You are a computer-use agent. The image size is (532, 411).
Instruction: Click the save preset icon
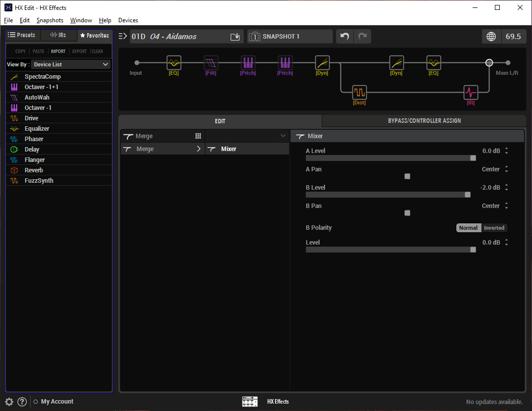[235, 37]
